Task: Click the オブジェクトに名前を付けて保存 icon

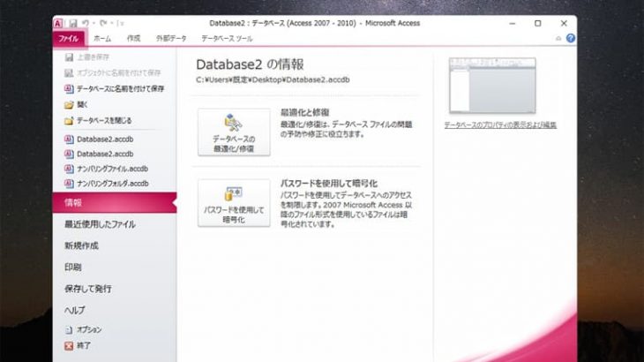Action: click(69, 72)
